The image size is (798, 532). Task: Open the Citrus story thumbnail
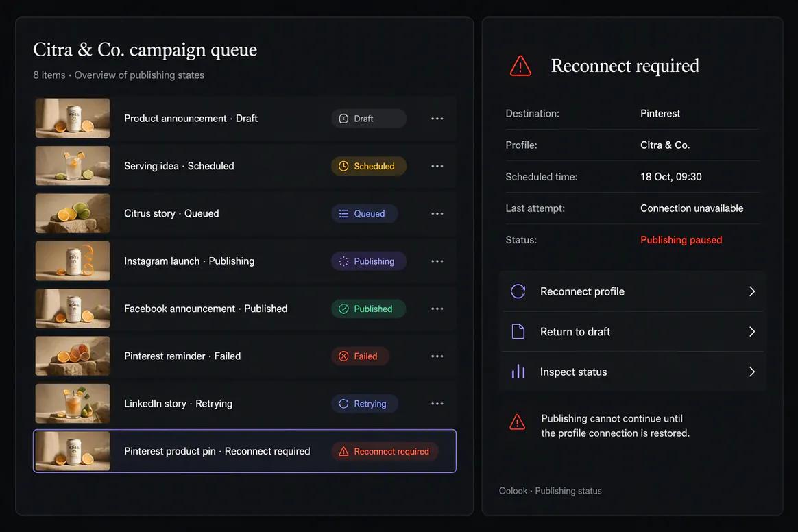click(x=73, y=213)
